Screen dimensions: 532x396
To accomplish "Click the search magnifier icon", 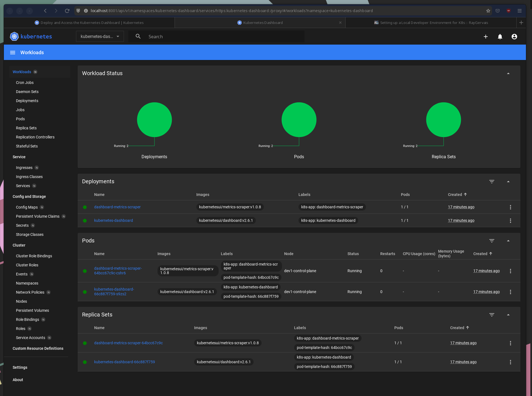I will tap(138, 36).
